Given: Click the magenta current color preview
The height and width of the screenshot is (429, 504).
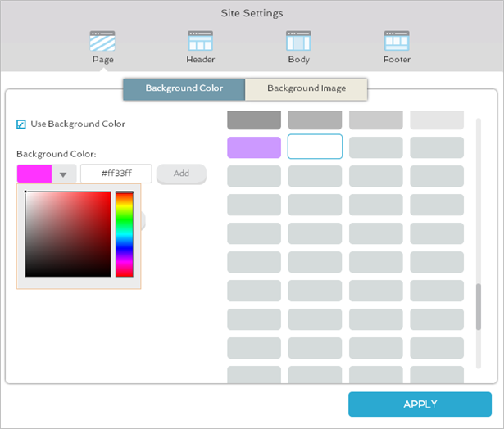Looking at the screenshot, I should (x=34, y=174).
